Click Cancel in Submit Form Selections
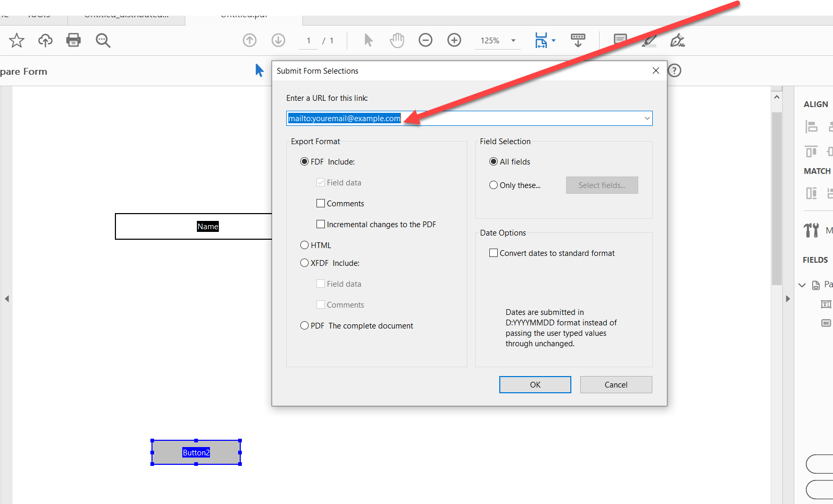Image resolution: width=833 pixels, height=504 pixels. [616, 385]
